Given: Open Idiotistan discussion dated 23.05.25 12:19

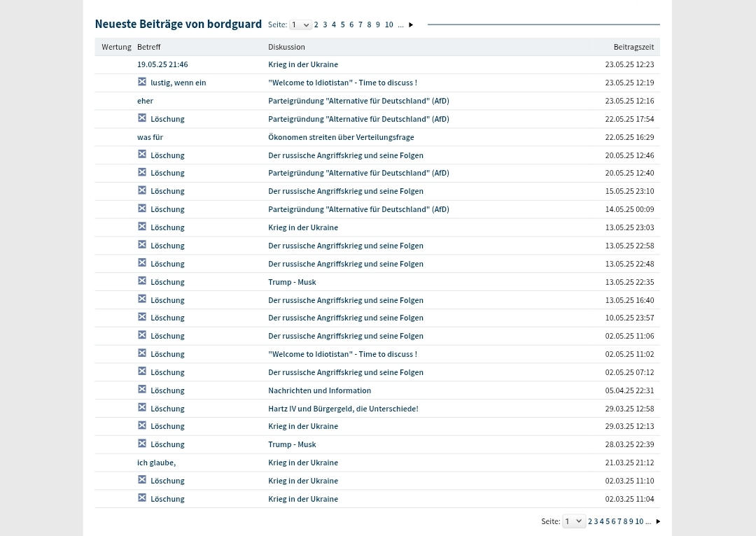Looking at the screenshot, I should click(x=343, y=83).
